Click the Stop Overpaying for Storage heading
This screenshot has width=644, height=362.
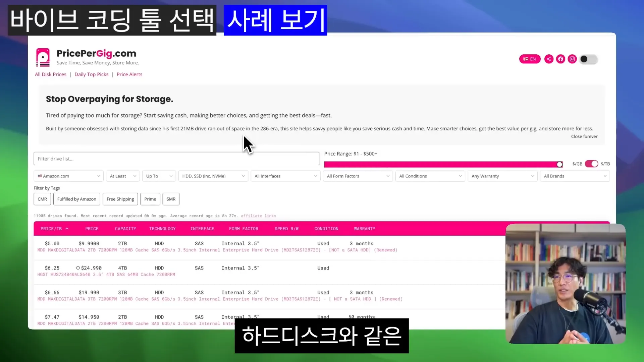pos(109,99)
